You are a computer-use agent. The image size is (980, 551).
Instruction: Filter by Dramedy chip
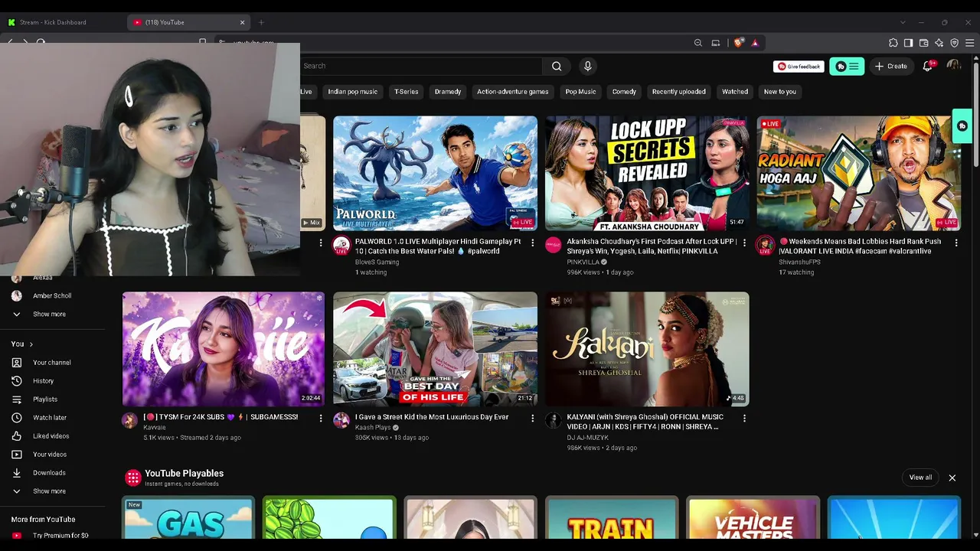448,92
